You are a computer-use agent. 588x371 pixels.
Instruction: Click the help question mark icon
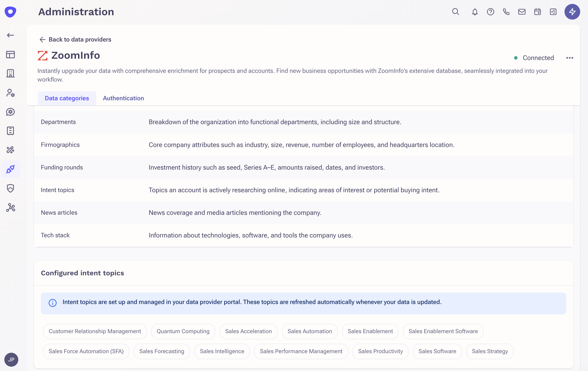coord(490,12)
